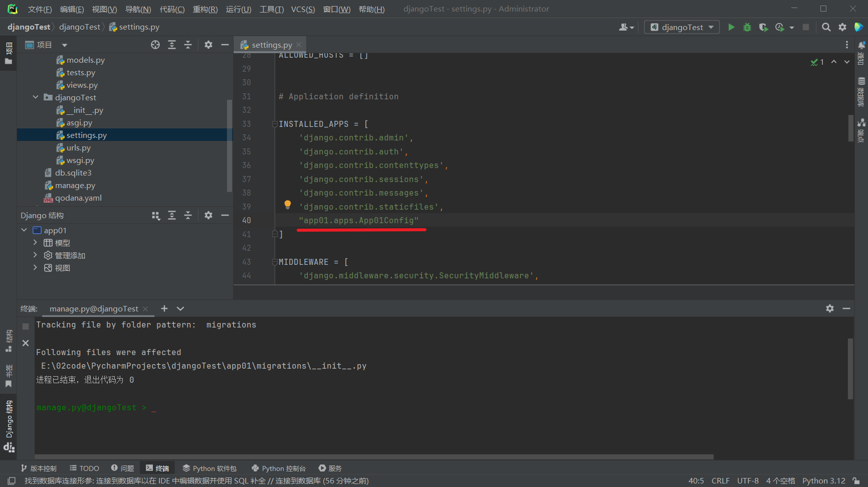
Task: Click the UTF-8 encoding in status bar
Action: [x=748, y=480]
